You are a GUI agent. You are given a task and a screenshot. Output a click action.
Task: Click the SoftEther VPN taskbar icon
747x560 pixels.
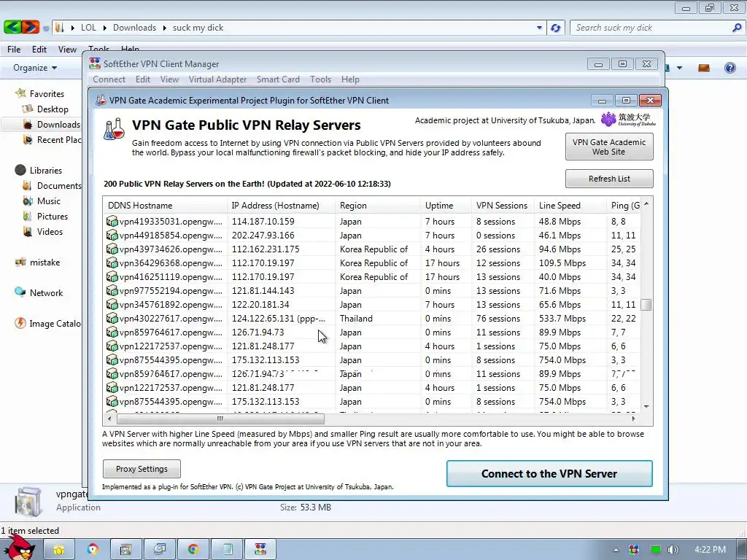[260, 550]
